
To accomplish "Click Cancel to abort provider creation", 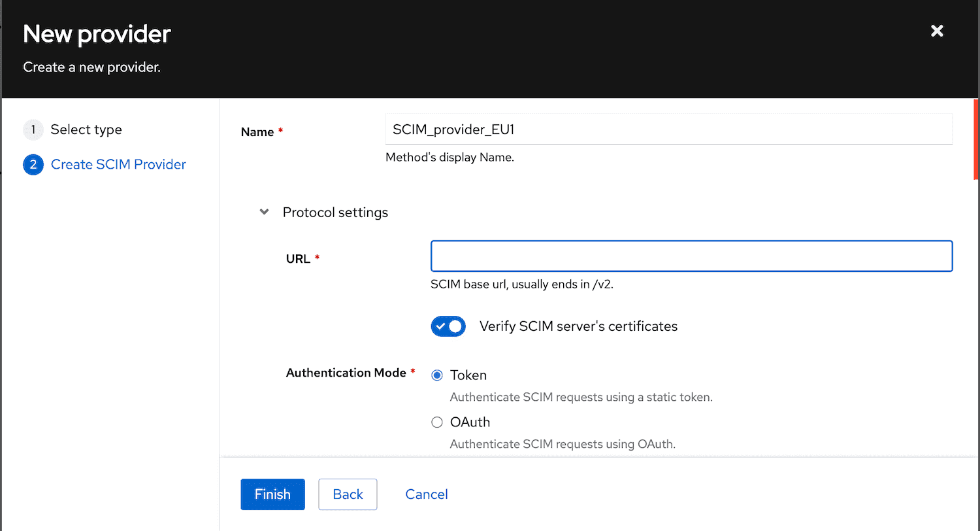I will coord(426,494).
